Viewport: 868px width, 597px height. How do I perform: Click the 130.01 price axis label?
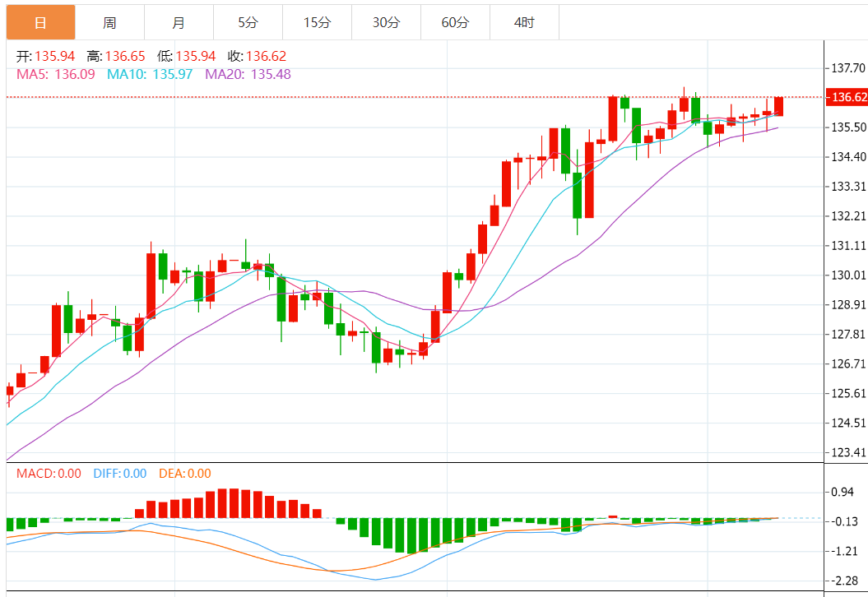[x=848, y=275]
